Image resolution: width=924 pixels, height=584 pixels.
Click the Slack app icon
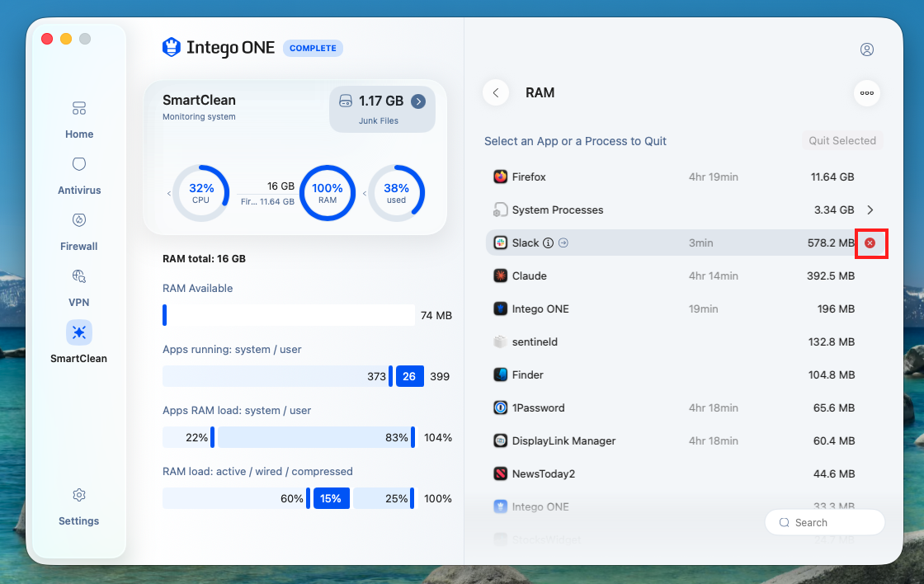tap(500, 243)
